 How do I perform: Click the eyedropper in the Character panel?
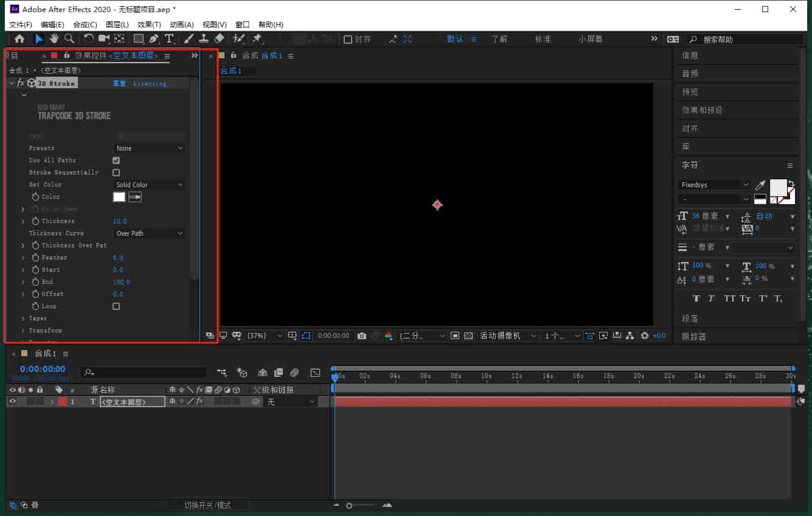click(x=760, y=185)
